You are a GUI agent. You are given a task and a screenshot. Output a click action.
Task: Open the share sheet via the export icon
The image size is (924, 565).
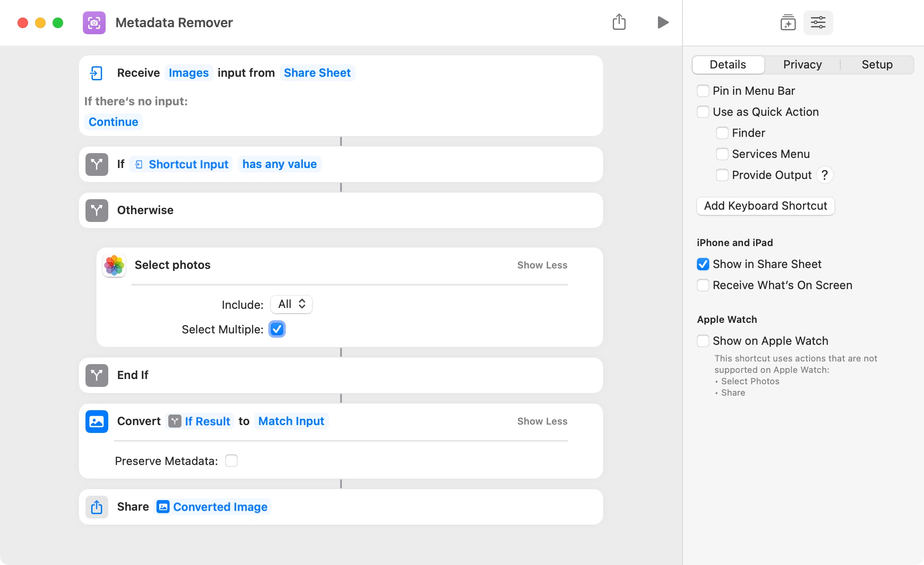click(x=619, y=22)
